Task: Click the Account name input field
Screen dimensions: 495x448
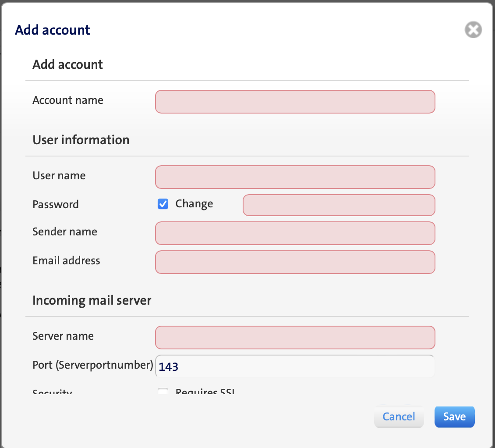Action: 295,102
